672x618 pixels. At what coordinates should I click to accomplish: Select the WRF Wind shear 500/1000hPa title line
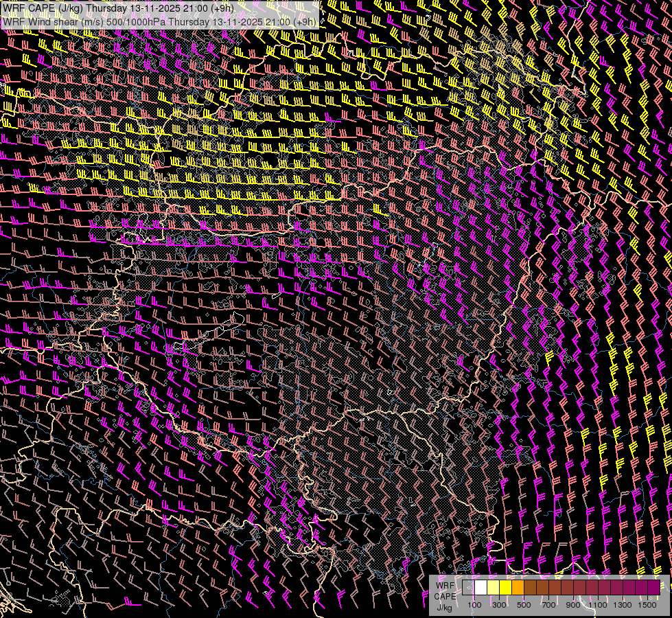pos(159,21)
